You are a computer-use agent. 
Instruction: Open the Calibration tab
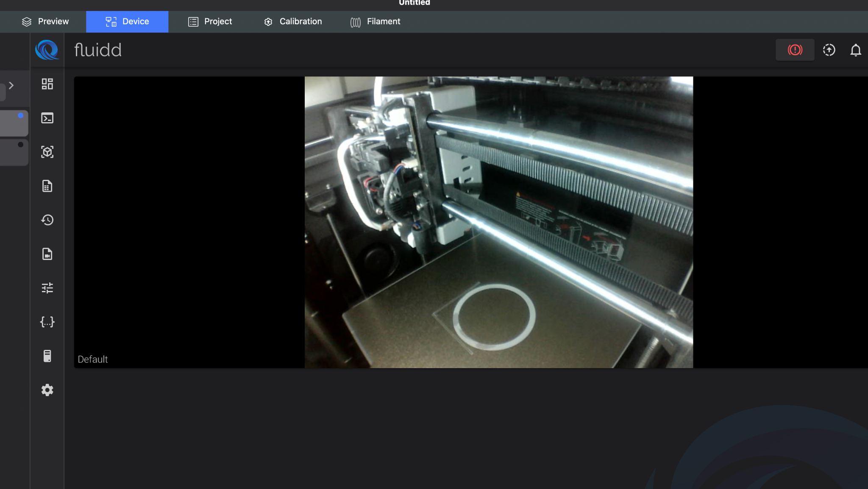click(x=292, y=22)
